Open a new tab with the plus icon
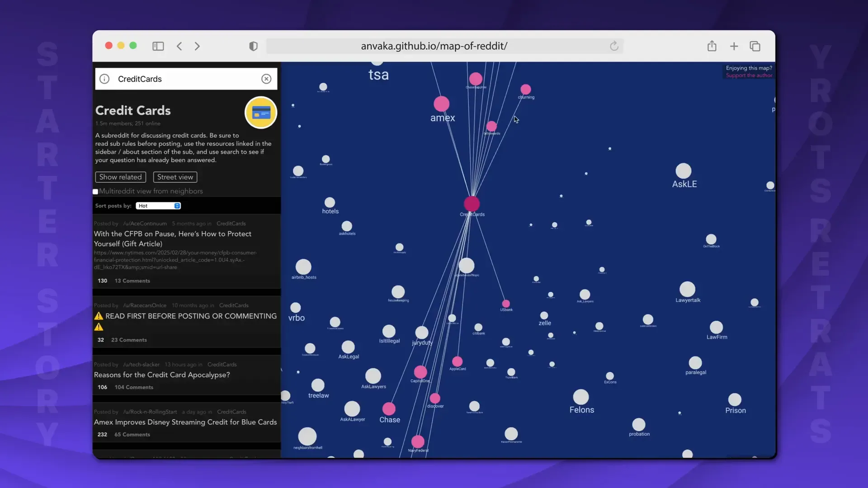This screenshot has height=488, width=868. click(734, 46)
